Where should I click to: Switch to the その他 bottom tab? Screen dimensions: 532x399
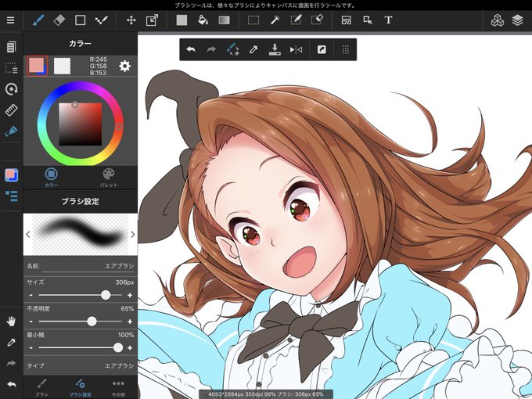coord(118,387)
